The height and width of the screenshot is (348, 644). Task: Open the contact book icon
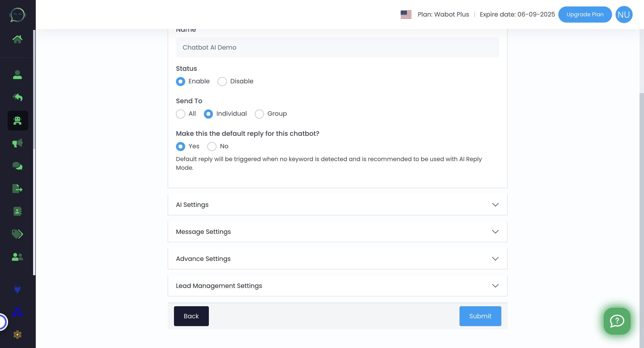pos(17,212)
